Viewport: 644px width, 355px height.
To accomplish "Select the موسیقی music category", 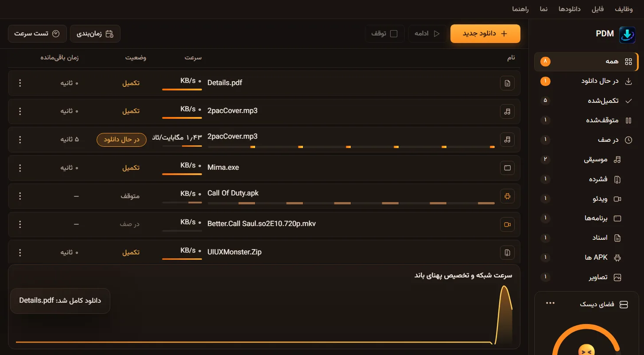I will coord(586,160).
